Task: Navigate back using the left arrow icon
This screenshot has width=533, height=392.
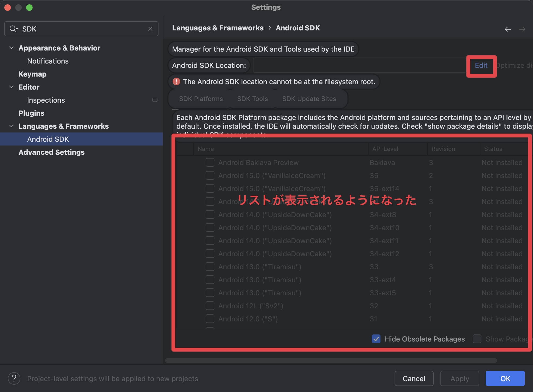Action: pos(508,29)
